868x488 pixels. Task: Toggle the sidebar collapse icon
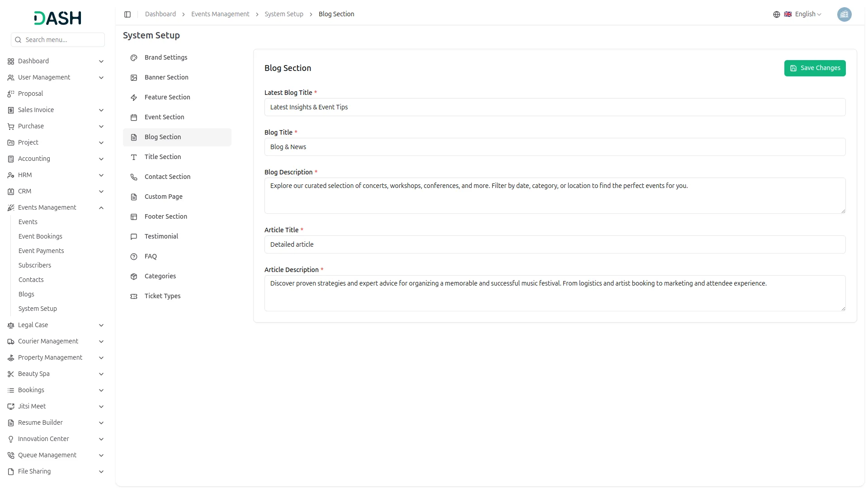(x=127, y=14)
